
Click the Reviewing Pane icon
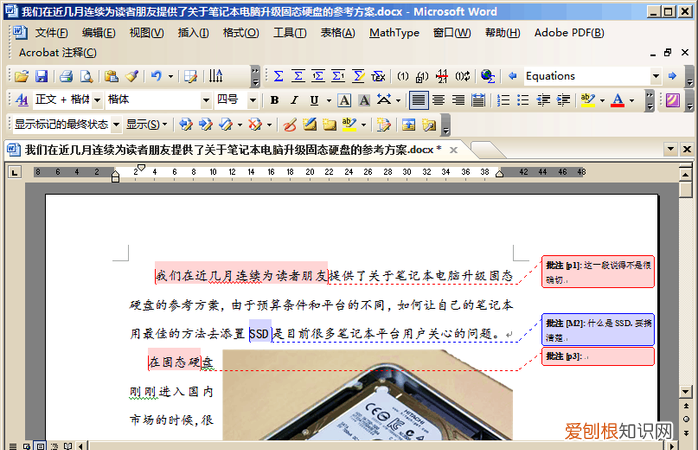408,125
